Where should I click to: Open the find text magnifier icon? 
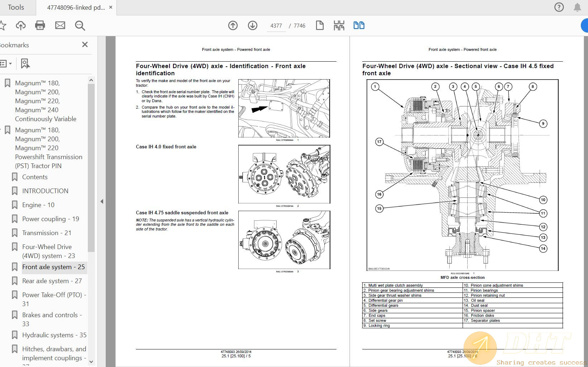click(80, 25)
